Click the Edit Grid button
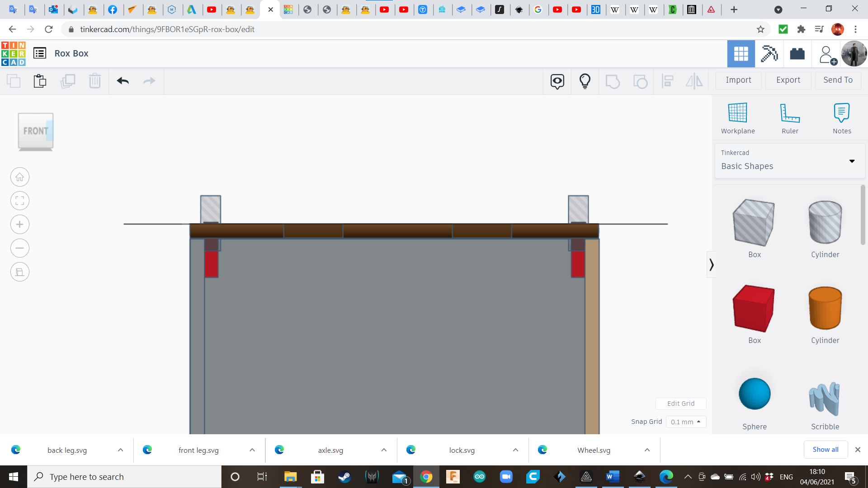 680,404
